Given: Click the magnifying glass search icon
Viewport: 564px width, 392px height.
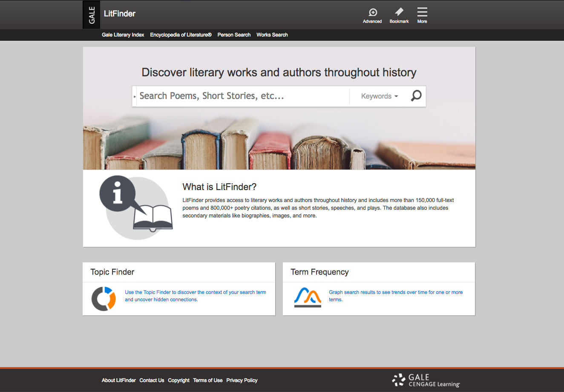Looking at the screenshot, I should tap(416, 96).
